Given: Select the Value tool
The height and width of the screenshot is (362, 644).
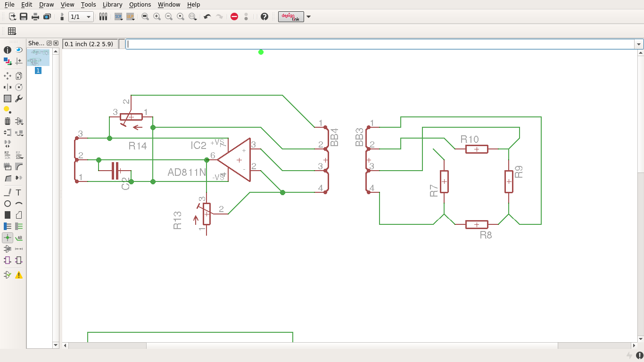Looking at the screenshot, I should tap(19, 155).
